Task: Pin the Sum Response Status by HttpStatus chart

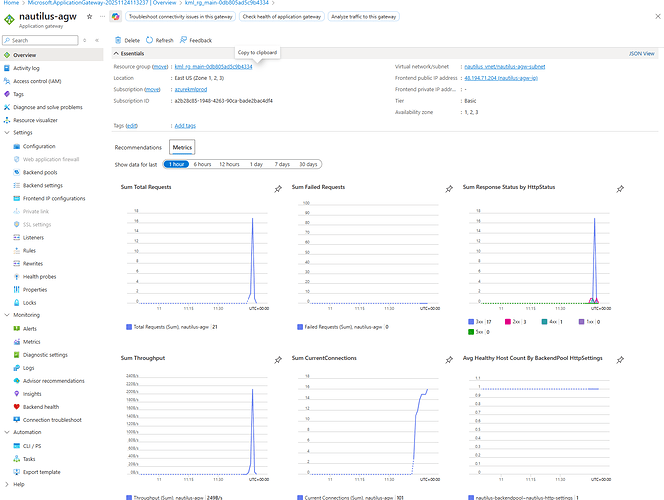Action: [620, 188]
